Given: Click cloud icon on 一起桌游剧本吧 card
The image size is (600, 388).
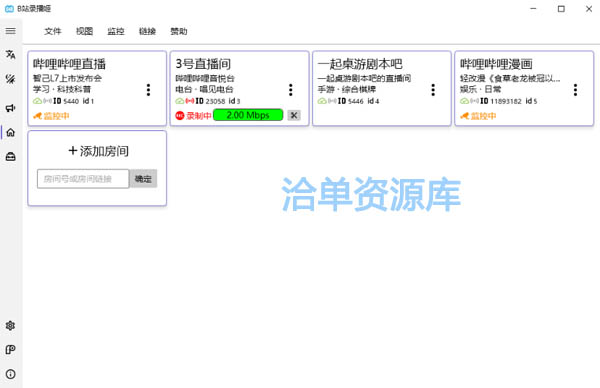Looking at the screenshot, I should (x=322, y=101).
